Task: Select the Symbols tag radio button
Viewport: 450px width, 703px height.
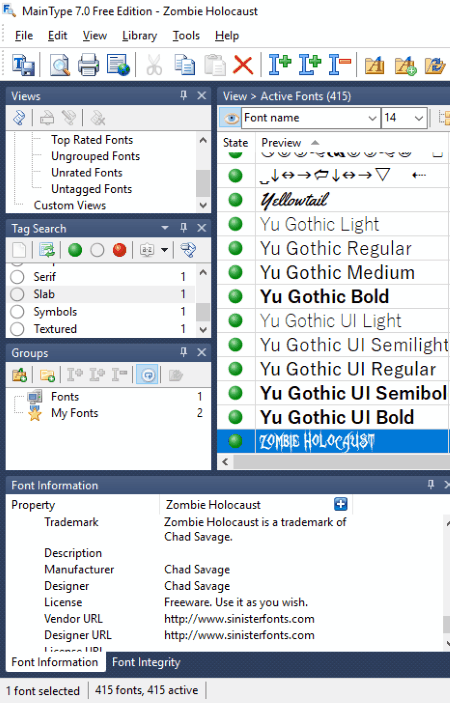Action: 17,312
